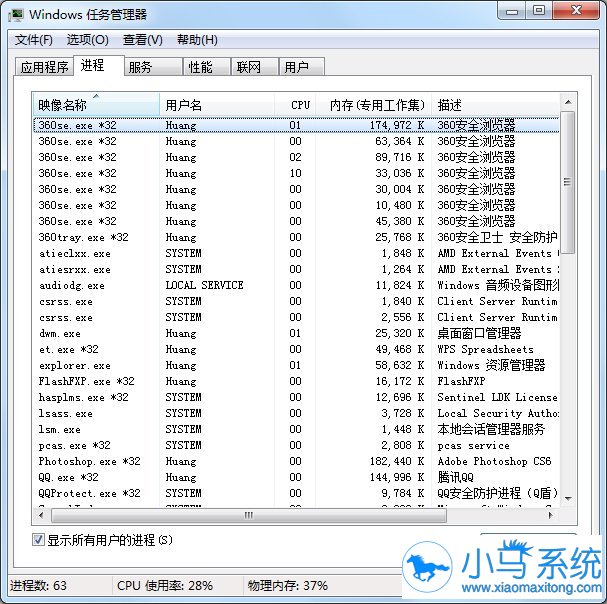Click the vertical scrollbar thumb
607x604 pixels.
click(x=568, y=182)
